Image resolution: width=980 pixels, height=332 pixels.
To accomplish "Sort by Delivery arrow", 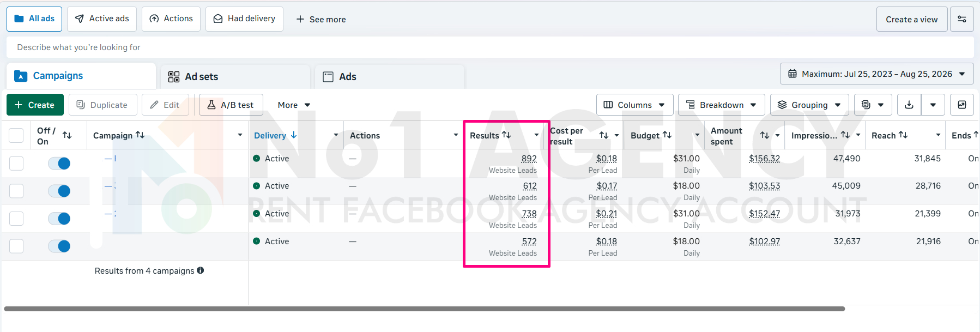I will click(294, 135).
